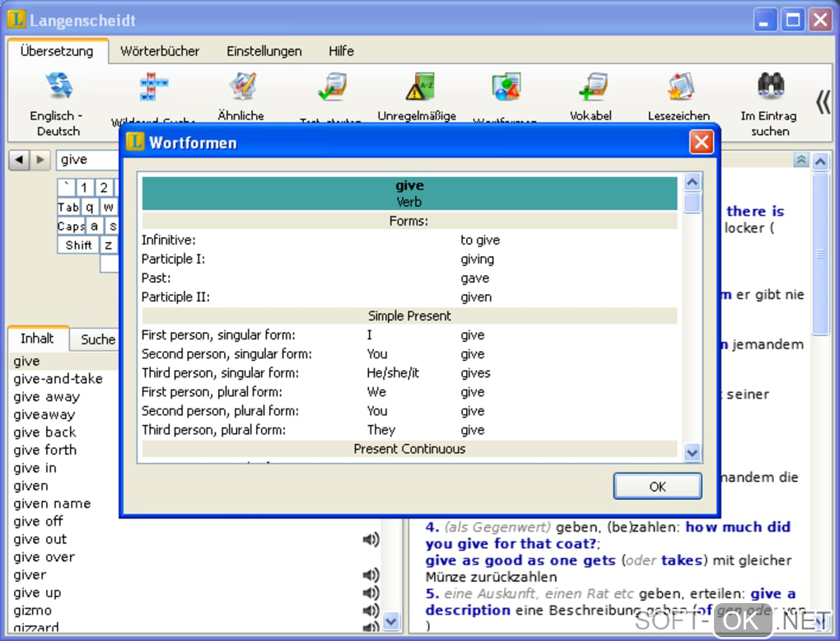
Task: Open the Übersetzung tab
Action: [x=57, y=51]
